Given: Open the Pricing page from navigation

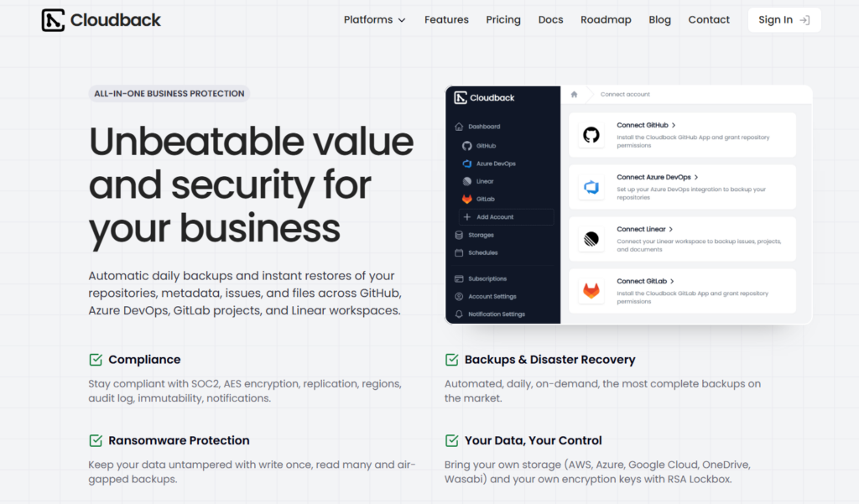Looking at the screenshot, I should point(503,20).
